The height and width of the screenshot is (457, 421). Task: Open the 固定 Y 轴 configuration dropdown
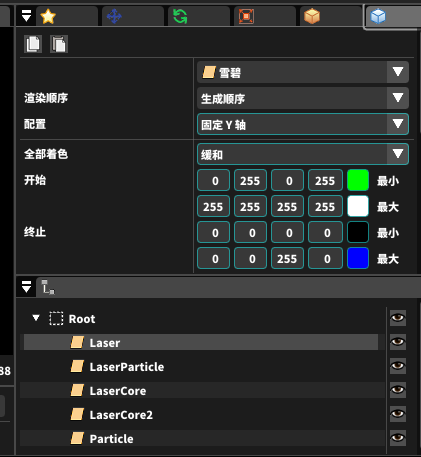(303, 124)
